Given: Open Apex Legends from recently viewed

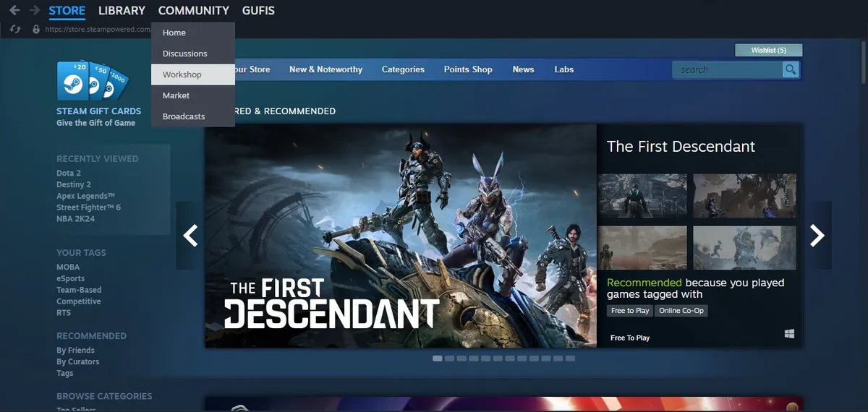Looking at the screenshot, I should click(x=86, y=196).
